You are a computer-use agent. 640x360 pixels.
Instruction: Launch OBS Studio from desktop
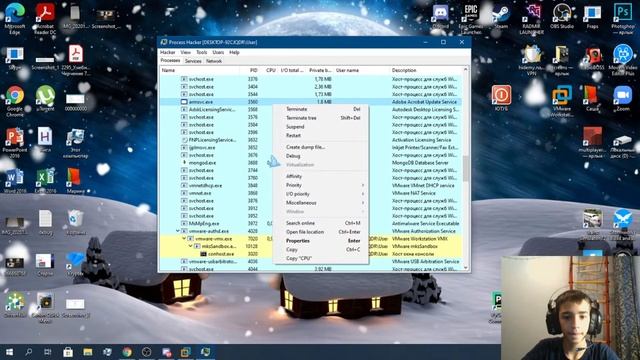(x=562, y=17)
